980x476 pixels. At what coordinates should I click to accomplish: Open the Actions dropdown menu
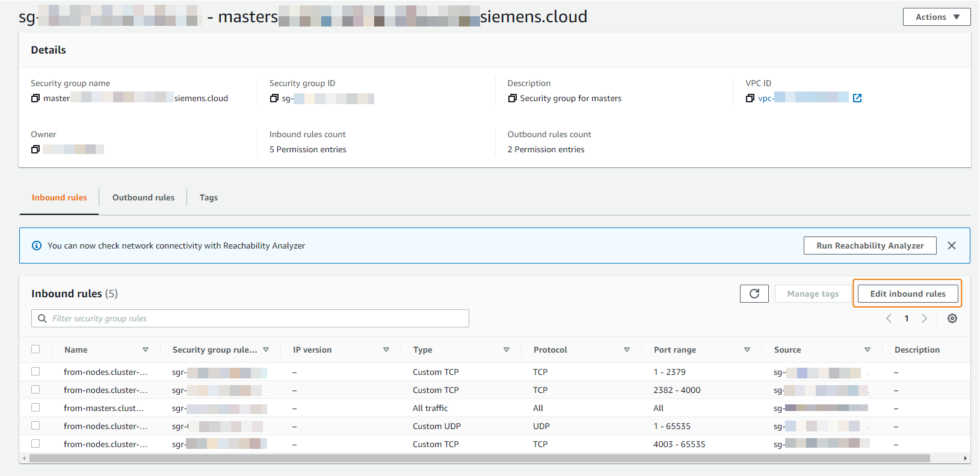pyautogui.click(x=936, y=17)
